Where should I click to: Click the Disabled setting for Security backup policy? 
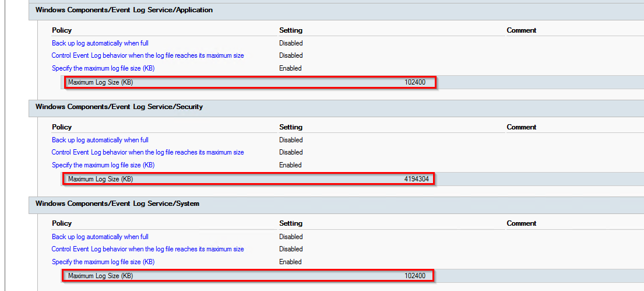291,140
